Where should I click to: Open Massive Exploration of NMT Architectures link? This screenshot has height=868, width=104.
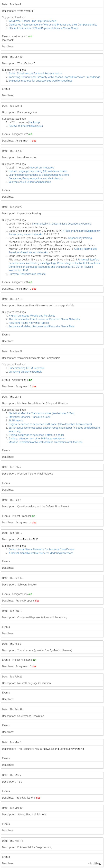click(x=45, y=442)
